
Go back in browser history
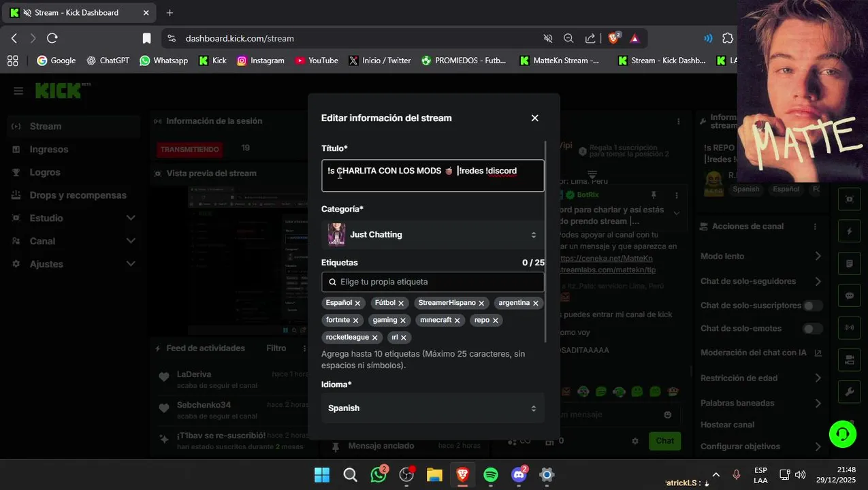point(14,38)
